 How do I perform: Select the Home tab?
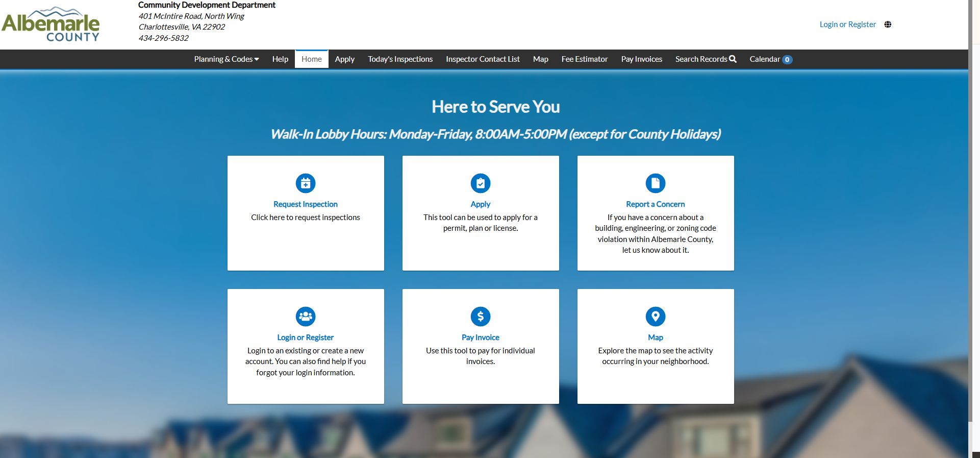point(311,59)
